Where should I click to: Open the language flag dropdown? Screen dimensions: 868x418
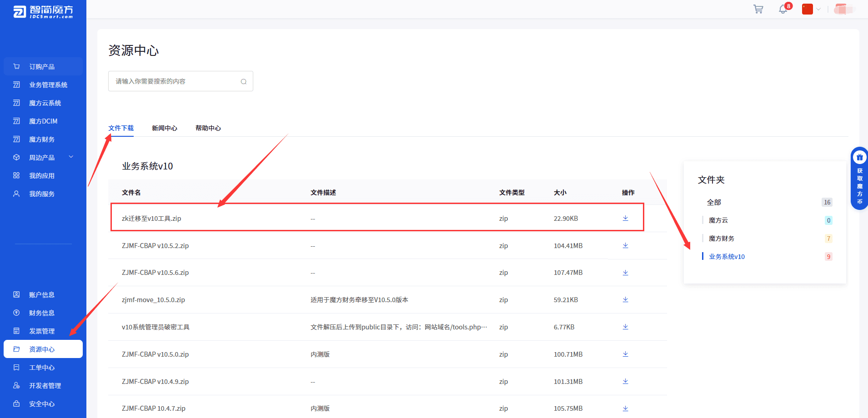click(x=811, y=9)
